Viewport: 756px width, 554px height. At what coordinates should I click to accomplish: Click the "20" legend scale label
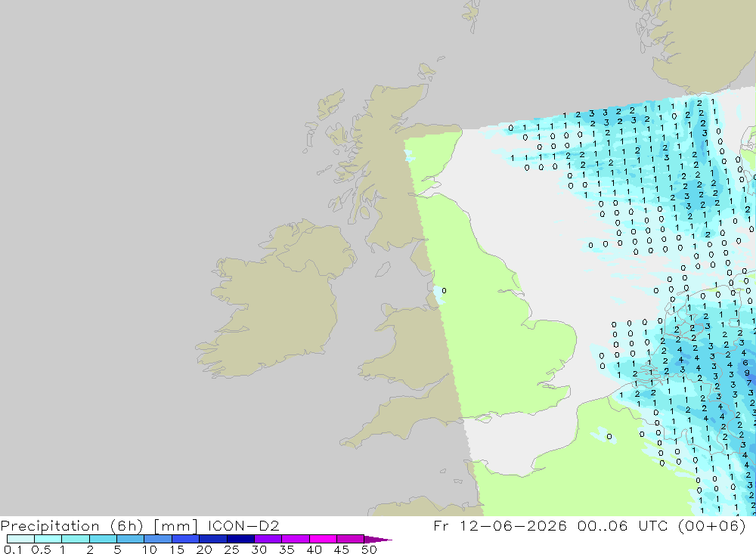coord(204,549)
